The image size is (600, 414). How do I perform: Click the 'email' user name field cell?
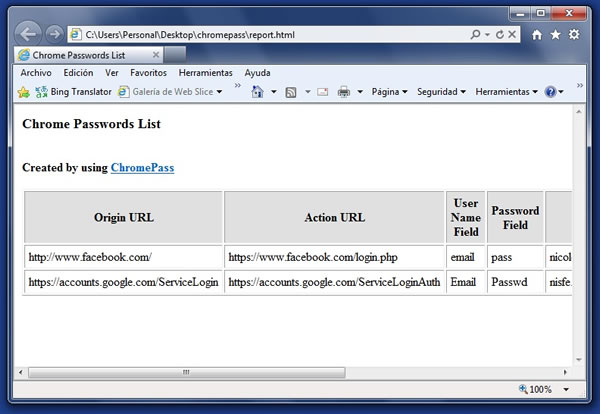point(466,257)
